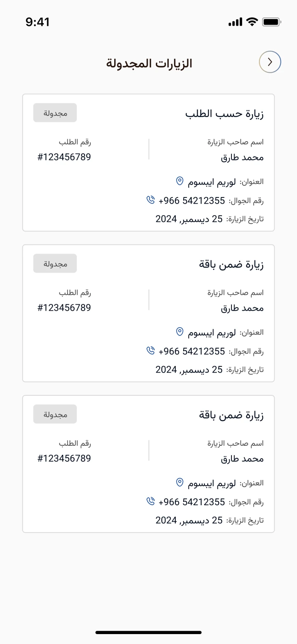Tap location pin icon in third visit card

tap(179, 482)
